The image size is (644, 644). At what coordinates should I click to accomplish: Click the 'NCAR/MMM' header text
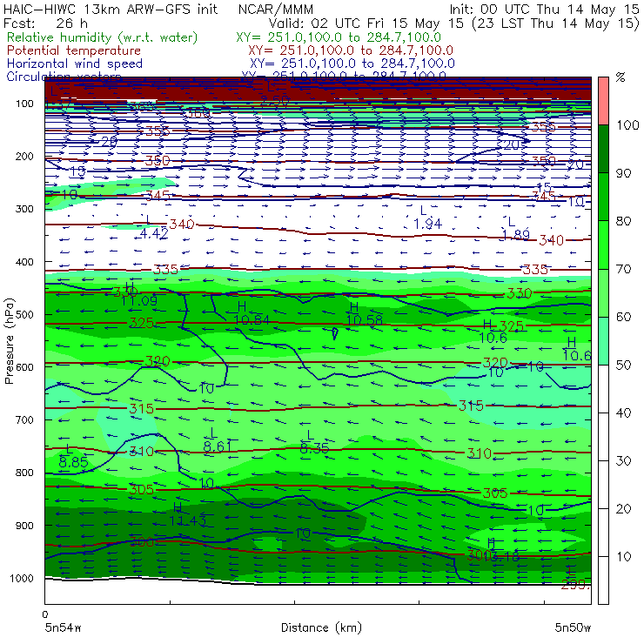(x=276, y=10)
